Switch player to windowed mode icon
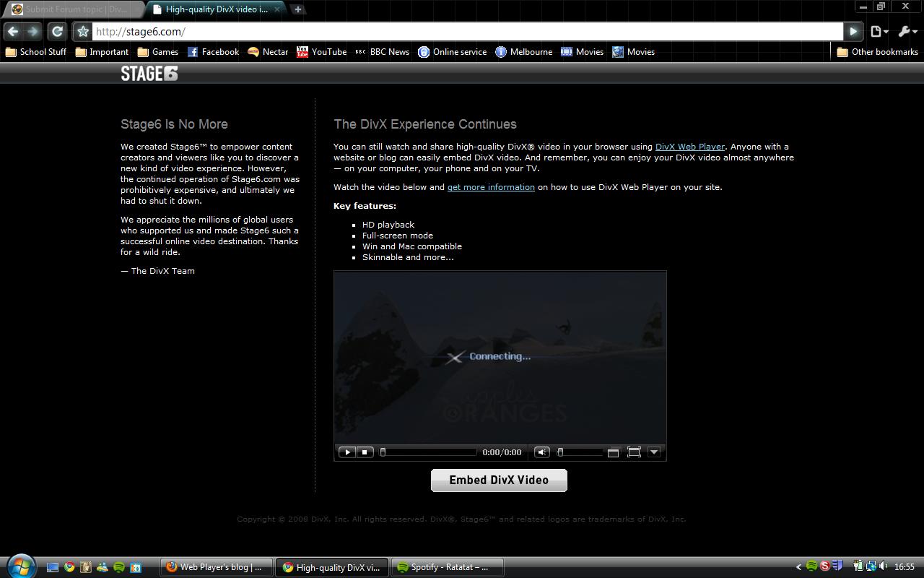 coord(613,452)
